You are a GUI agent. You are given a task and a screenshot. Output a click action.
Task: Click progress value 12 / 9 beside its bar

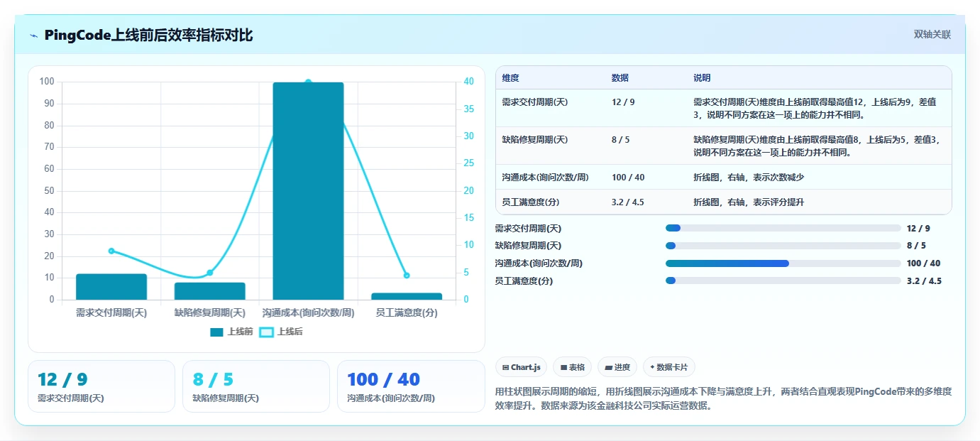[918, 228]
